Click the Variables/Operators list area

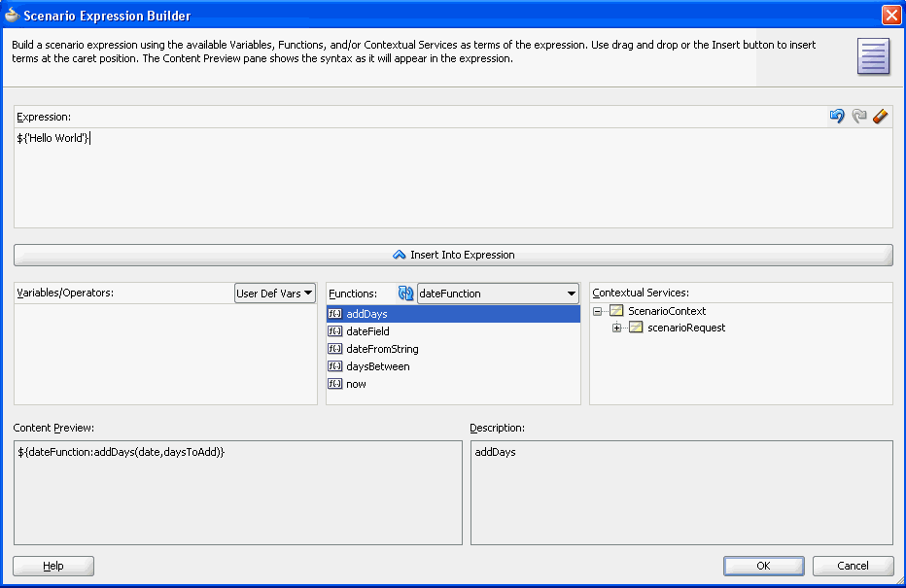[x=165, y=354]
